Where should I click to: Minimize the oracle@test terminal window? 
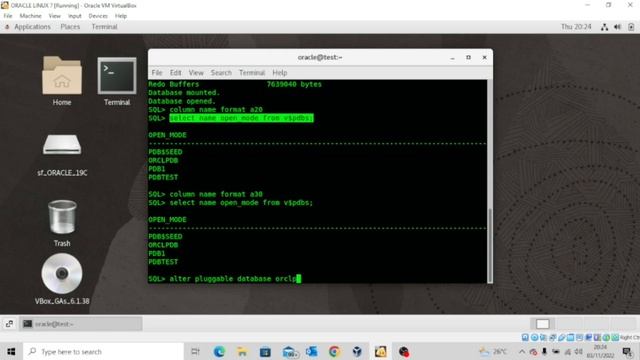click(x=452, y=58)
